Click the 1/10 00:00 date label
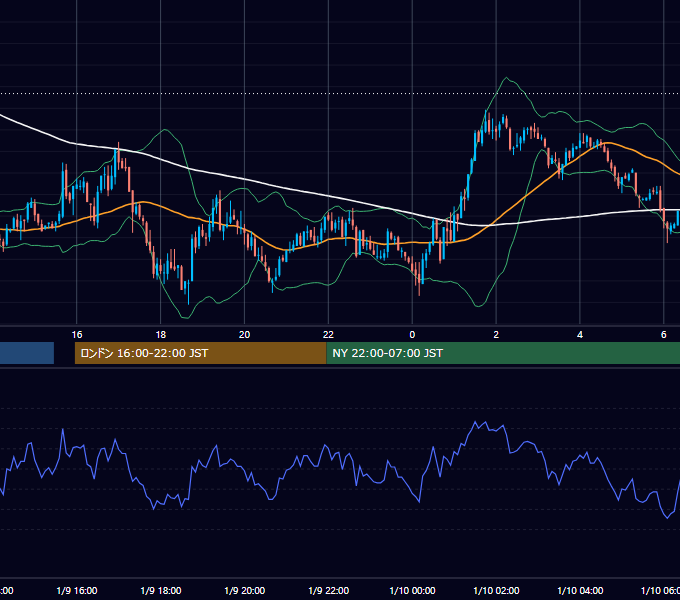Viewport: 680px width, 600px height. coord(412,590)
